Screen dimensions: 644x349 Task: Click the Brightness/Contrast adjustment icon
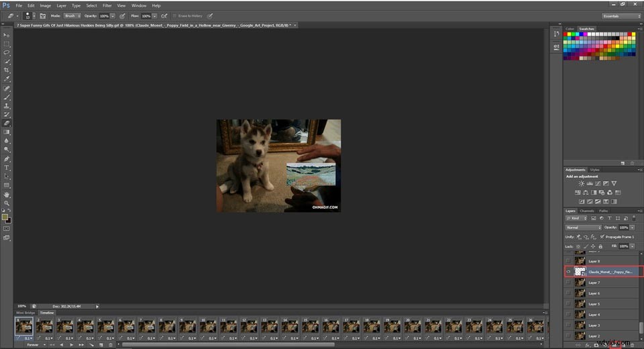pos(581,184)
